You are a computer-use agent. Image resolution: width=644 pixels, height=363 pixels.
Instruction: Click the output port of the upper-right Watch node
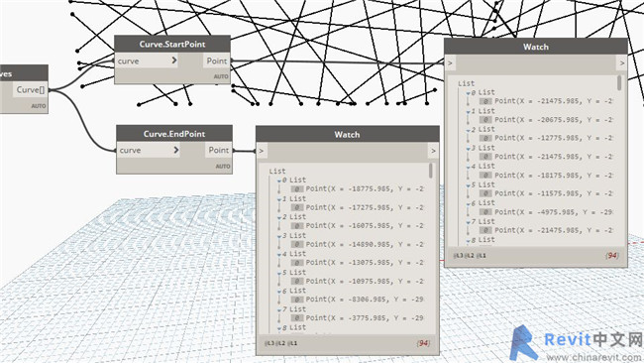(x=622, y=62)
